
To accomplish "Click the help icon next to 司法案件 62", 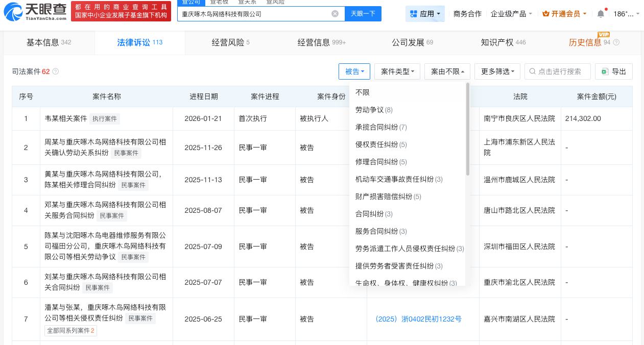I will point(55,71).
